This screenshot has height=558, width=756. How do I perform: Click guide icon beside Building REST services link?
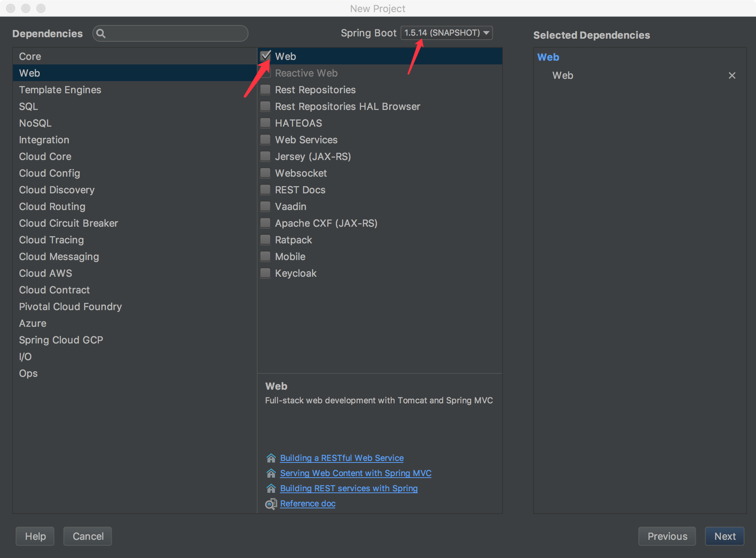tap(271, 488)
